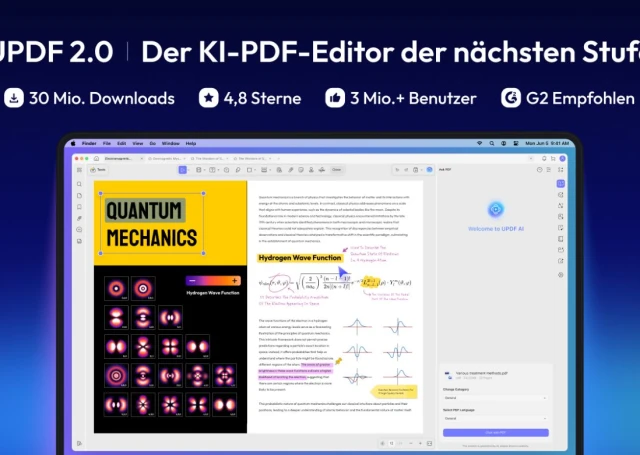
Task: Open the UPDF AI toolbar icon
Action: (x=429, y=170)
